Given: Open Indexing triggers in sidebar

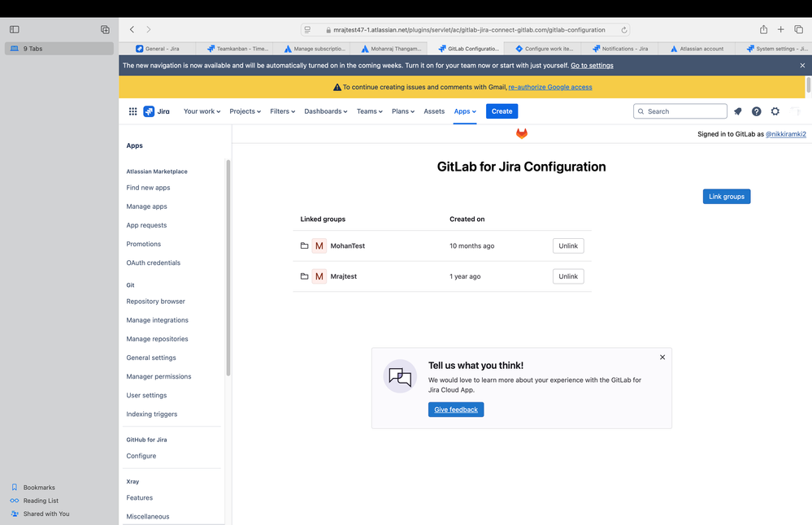Looking at the screenshot, I should tap(152, 414).
